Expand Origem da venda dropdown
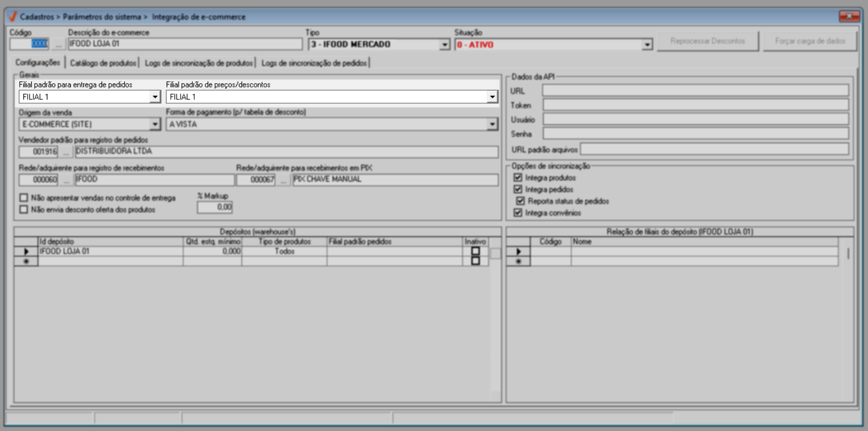868x431 pixels. tap(155, 124)
